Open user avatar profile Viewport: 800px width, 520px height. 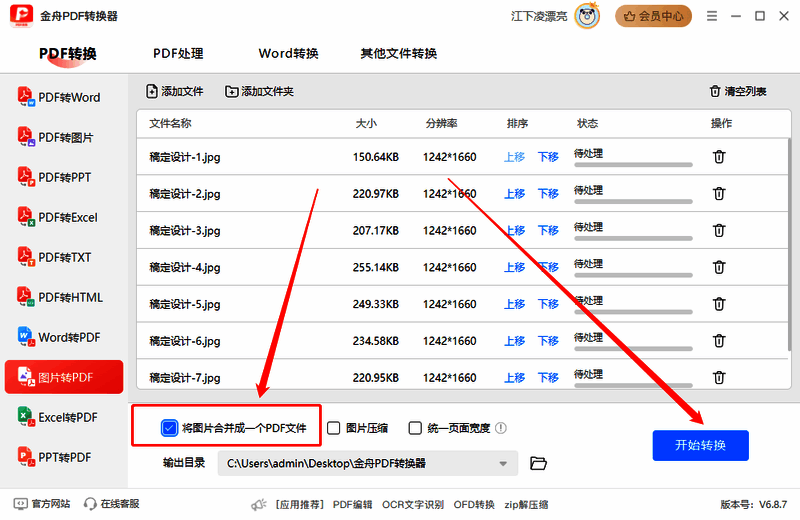[x=587, y=16]
